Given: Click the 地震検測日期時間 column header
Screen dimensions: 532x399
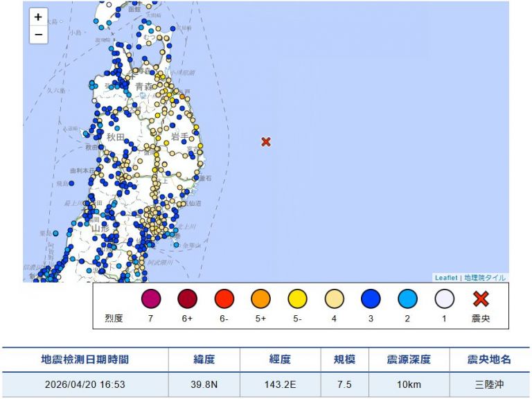Looking at the screenshot, I should [85, 360].
